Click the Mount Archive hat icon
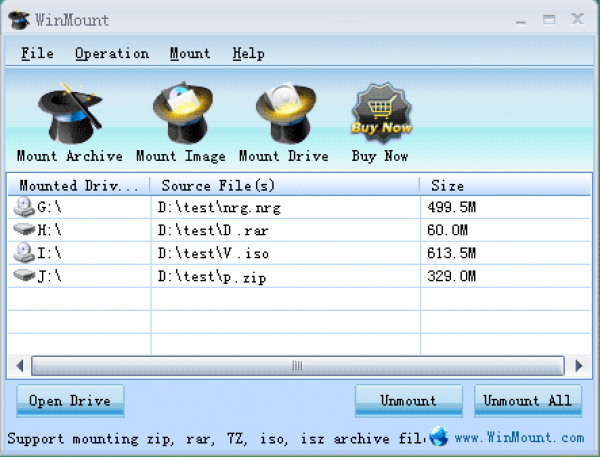This screenshot has height=457, width=600. [70, 113]
